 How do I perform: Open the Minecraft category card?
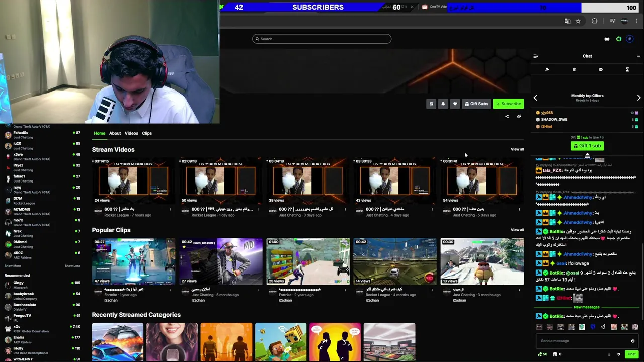coord(281,342)
